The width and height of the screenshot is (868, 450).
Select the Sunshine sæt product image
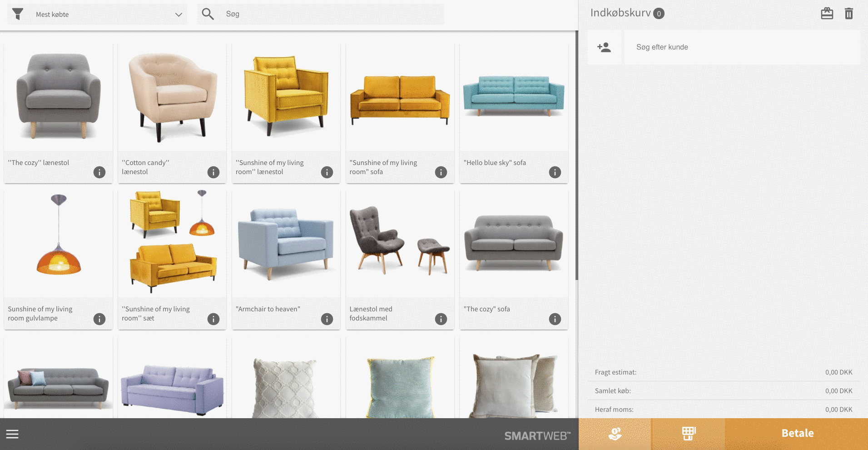click(x=172, y=243)
